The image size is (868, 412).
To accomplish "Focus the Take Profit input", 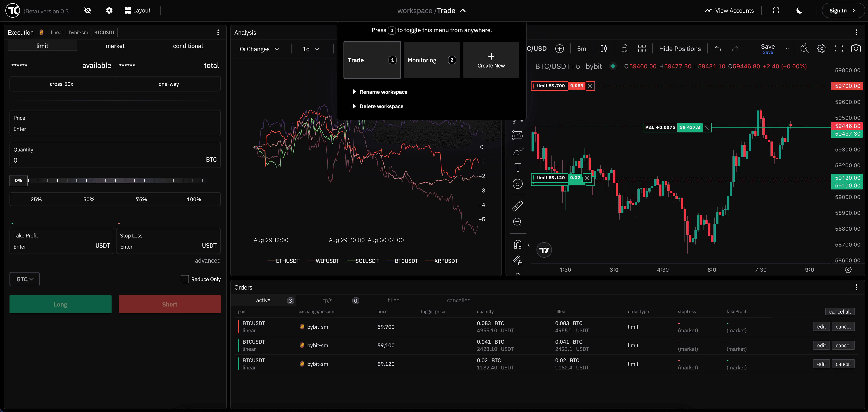I will (x=62, y=241).
